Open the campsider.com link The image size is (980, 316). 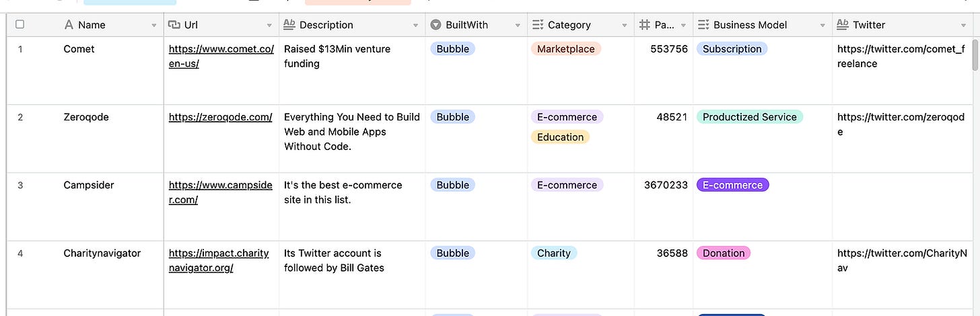[x=221, y=192]
